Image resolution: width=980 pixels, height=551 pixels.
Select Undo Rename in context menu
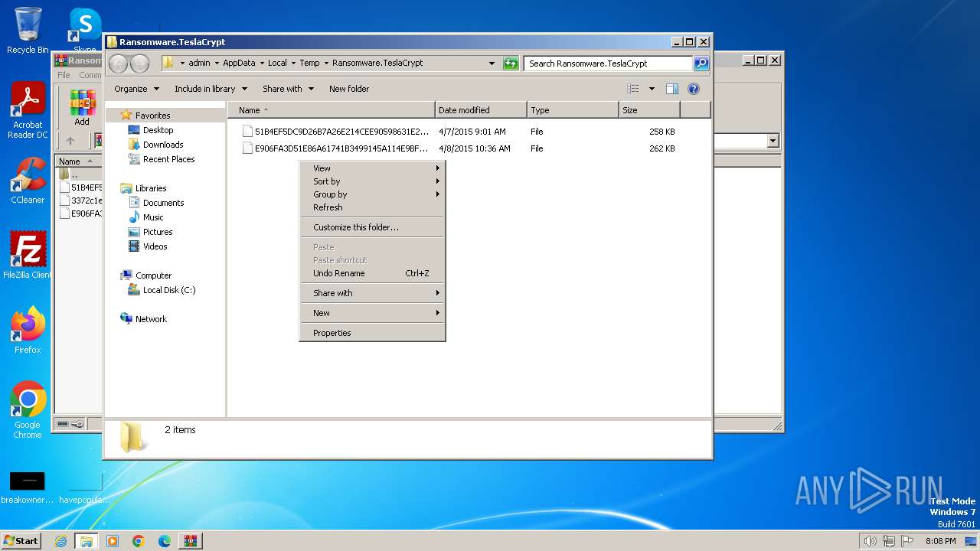pyautogui.click(x=372, y=273)
